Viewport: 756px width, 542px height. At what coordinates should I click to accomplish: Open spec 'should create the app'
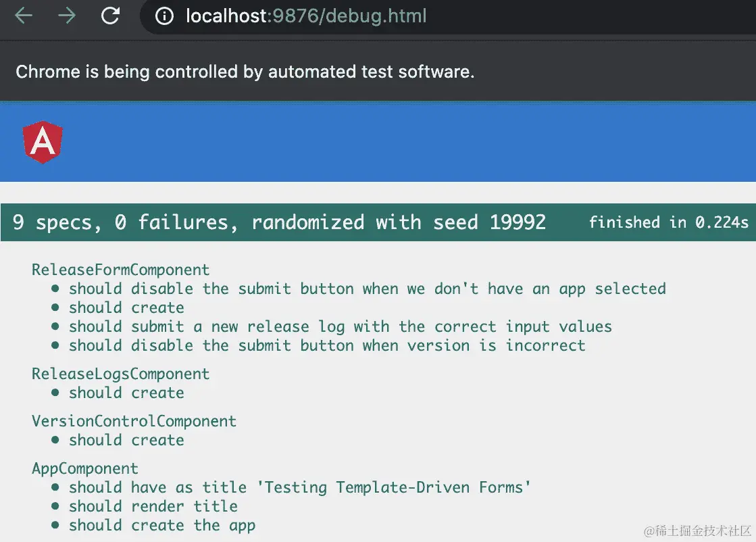[x=162, y=525]
